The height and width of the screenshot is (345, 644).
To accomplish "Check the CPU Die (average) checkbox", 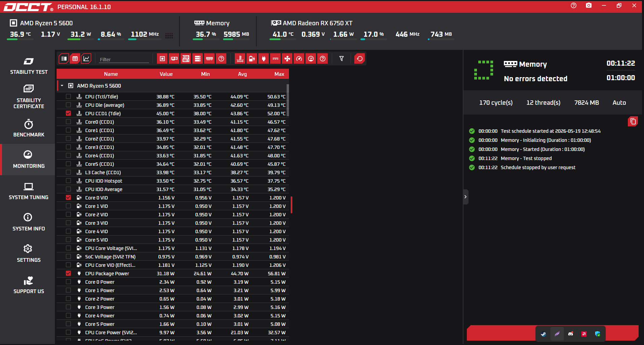I will tap(68, 105).
